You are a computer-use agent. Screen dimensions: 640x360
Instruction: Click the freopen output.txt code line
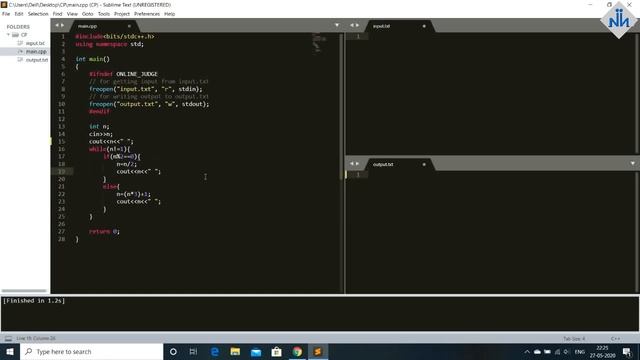pyautogui.click(x=149, y=104)
